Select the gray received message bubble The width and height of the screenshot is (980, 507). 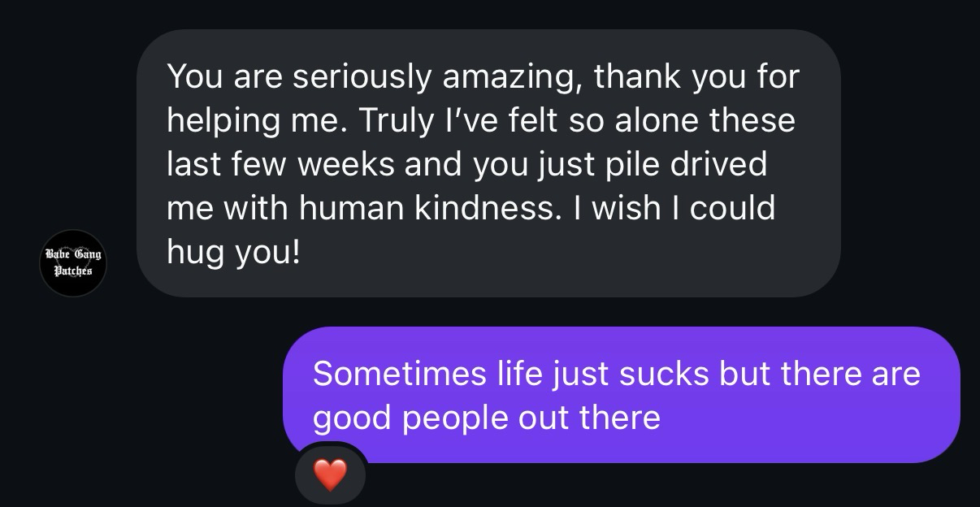pos(488,162)
